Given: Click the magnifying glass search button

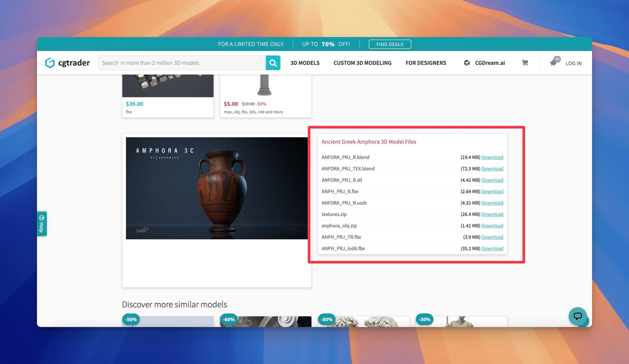Looking at the screenshot, I should point(273,63).
